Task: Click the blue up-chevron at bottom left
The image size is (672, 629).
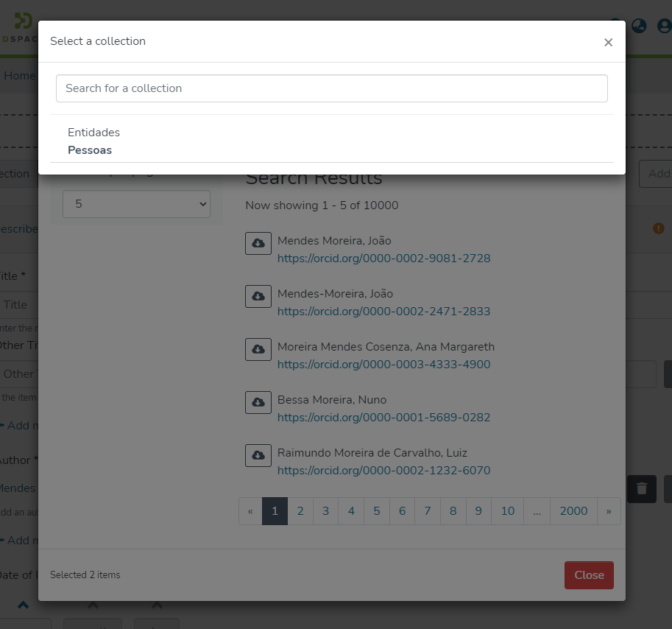Action: tap(23, 605)
